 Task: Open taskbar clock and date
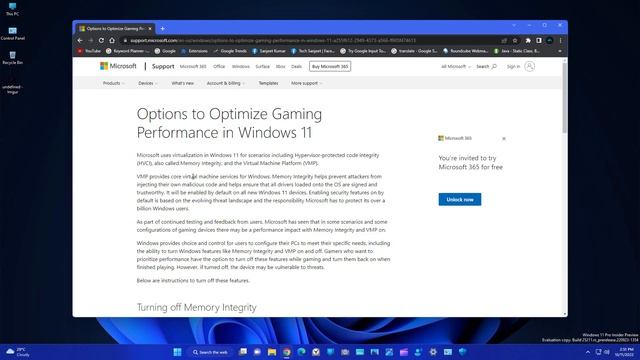(625, 352)
